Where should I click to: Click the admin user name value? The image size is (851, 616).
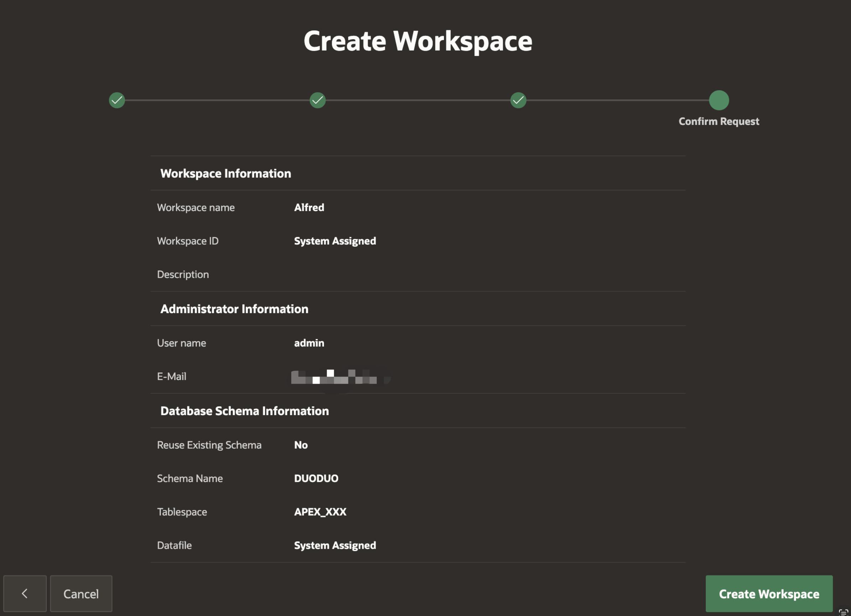[x=309, y=343]
